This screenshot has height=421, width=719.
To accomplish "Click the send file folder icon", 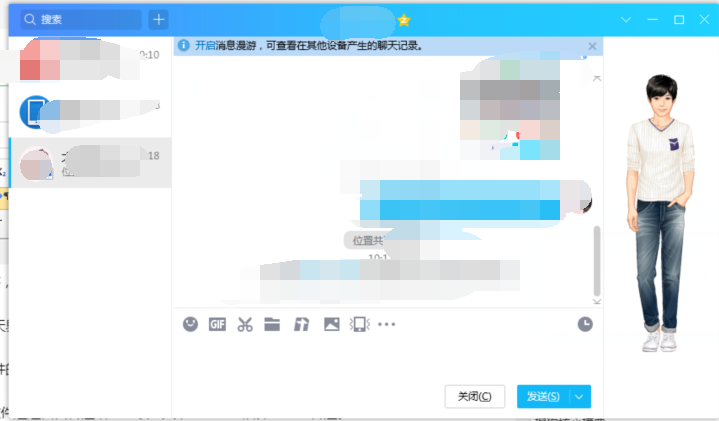I will [272, 324].
